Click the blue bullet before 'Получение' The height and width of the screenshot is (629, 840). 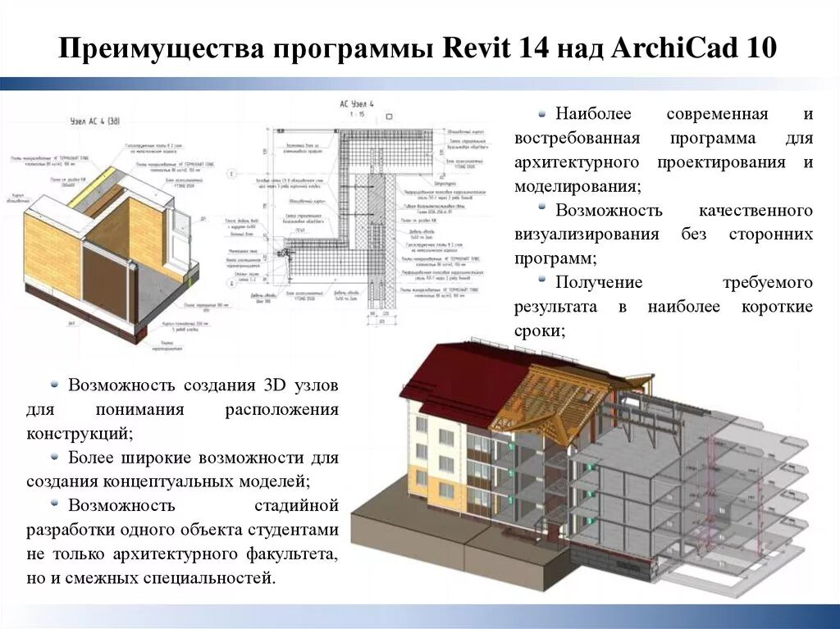543,279
